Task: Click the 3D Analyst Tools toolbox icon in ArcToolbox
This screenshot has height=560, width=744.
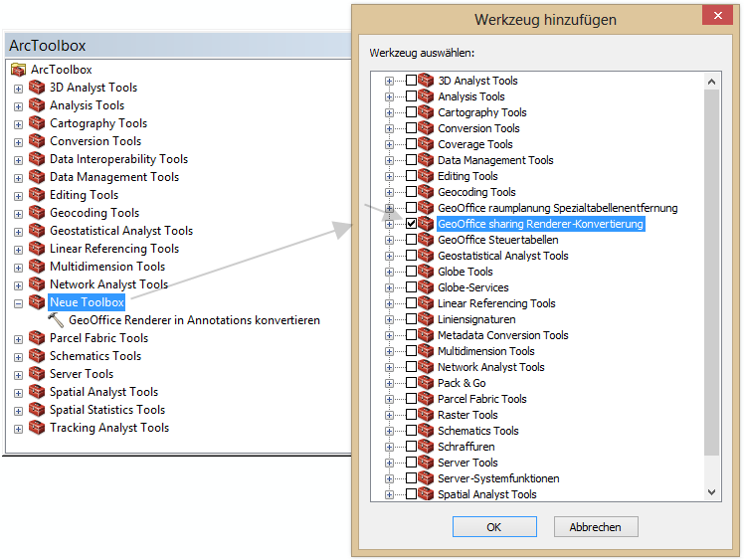Action: click(x=37, y=88)
